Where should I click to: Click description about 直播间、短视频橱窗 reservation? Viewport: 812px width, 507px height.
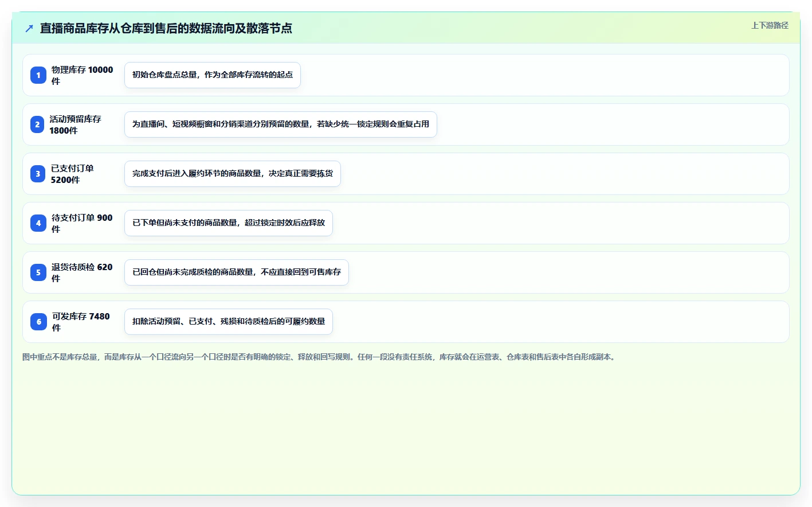click(x=281, y=124)
